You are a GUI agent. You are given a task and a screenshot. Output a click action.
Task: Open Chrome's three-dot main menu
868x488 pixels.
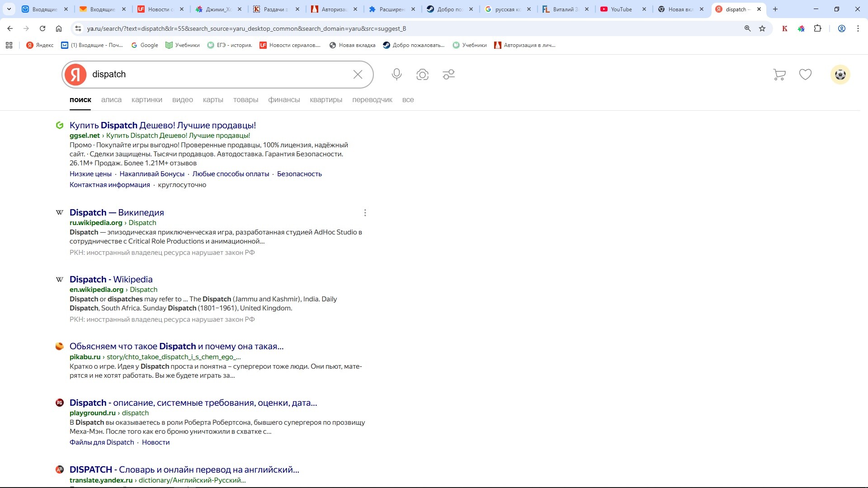point(858,28)
